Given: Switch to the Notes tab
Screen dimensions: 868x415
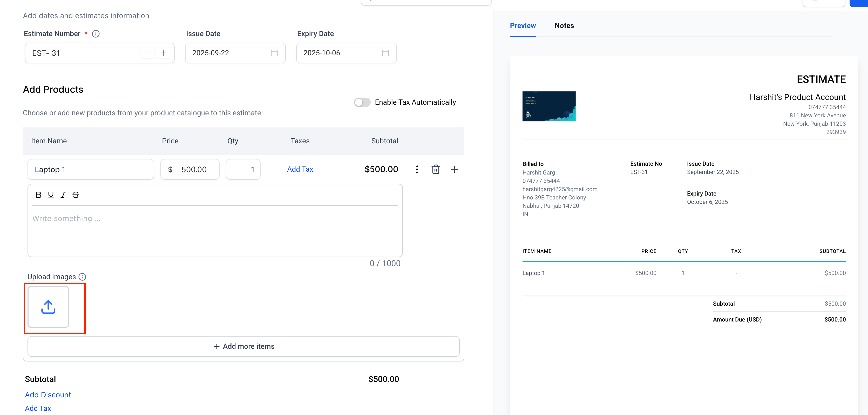Looking at the screenshot, I should [x=564, y=26].
